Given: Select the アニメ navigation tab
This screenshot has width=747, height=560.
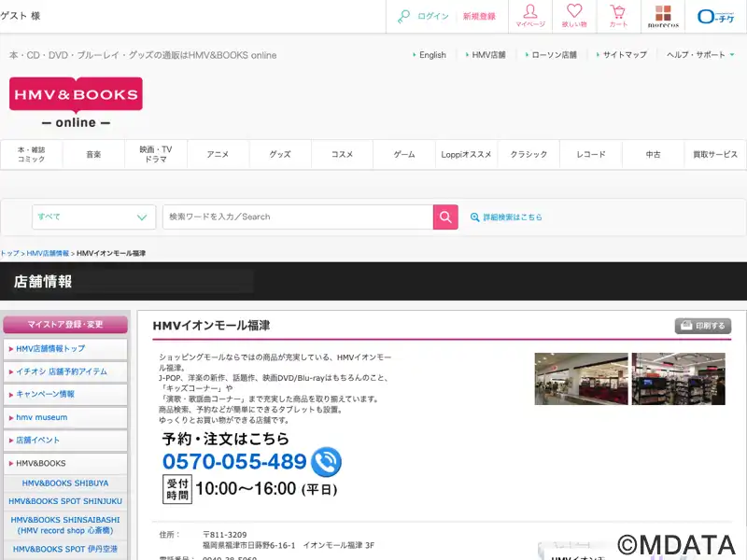Looking at the screenshot, I should 218,154.
